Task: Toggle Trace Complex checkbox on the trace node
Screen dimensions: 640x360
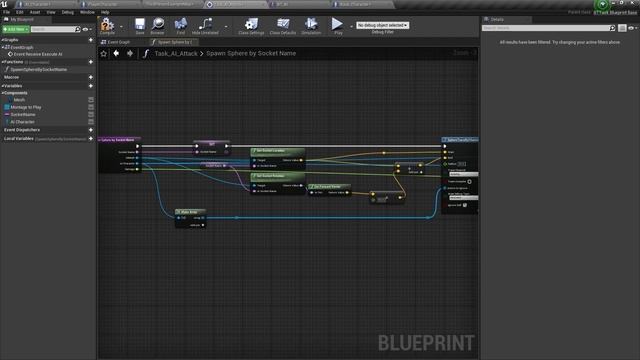Action: (469, 182)
